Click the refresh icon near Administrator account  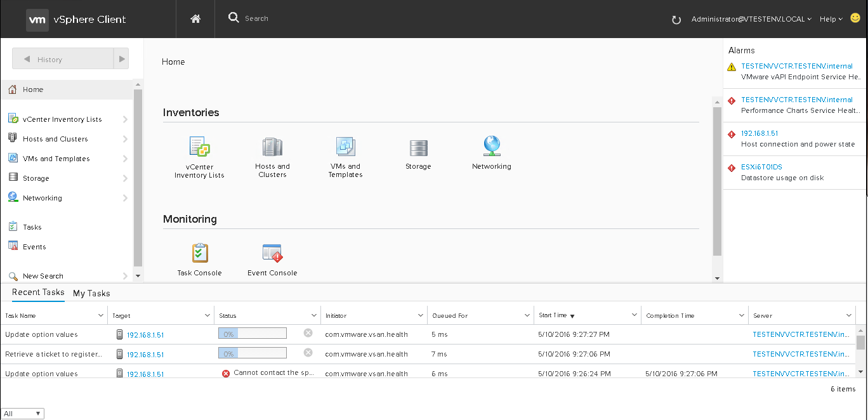[x=676, y=20]
